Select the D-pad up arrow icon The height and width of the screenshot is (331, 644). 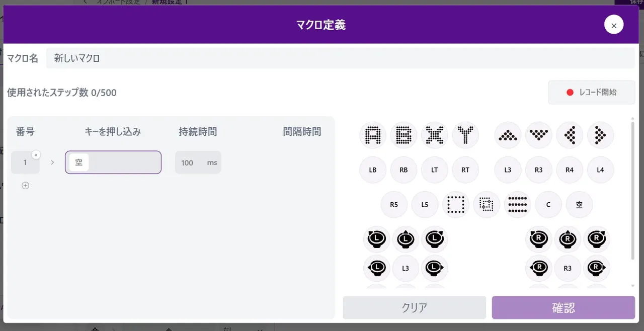(508, 135)
